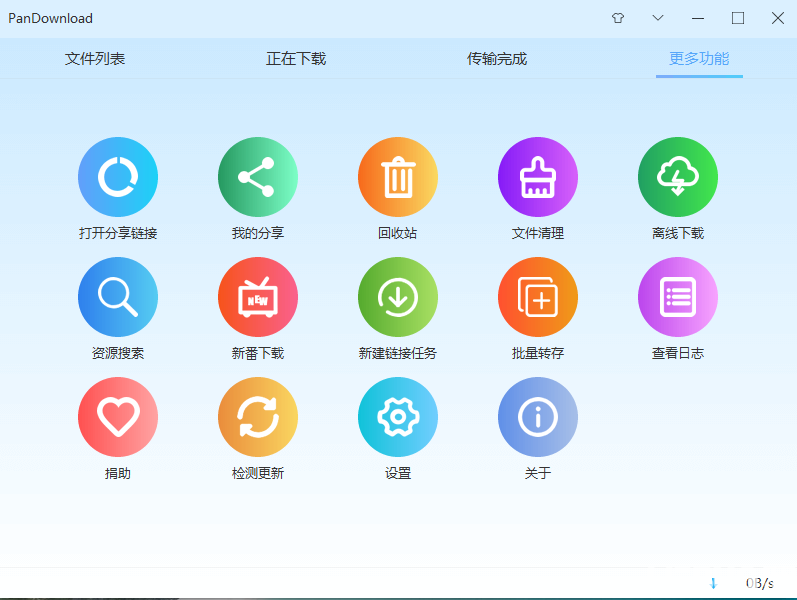Image resolution: width=797 pixels, height=600 pixels.
Task: Open the 打开分享链接 share link icon
Action: (x=118, y=177)
